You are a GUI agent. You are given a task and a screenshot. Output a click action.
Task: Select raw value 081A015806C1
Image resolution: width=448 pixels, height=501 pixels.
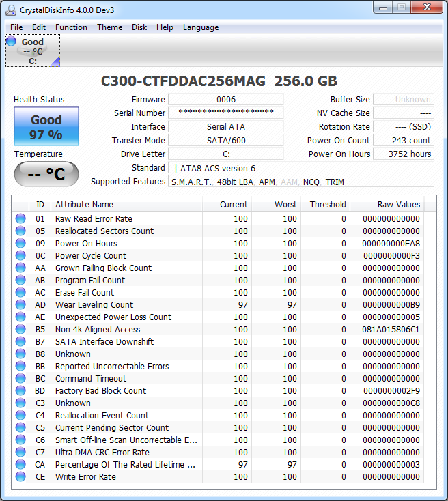pos(391,330)
